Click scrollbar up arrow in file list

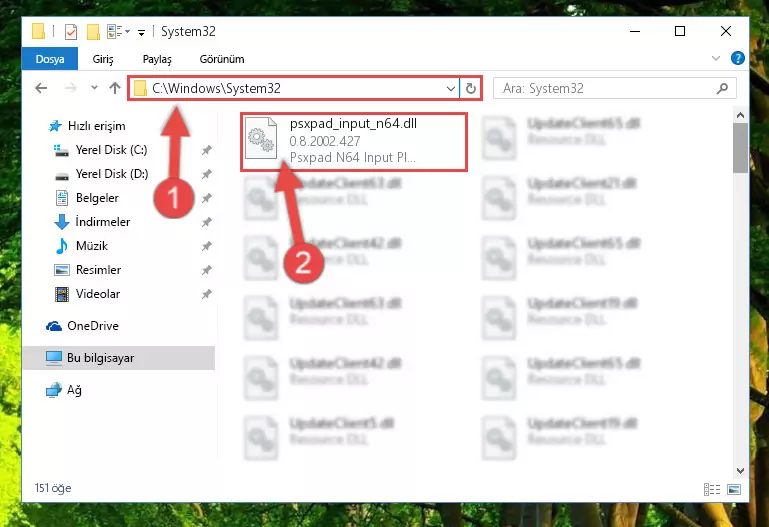(741, 116)
